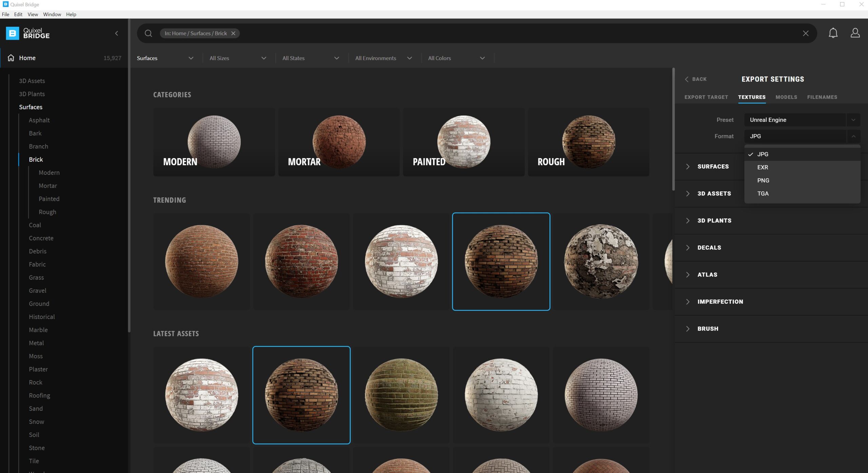Click the main asset list scrollbar
This screenshot has width=868, height=473.
(x=673, y=129)
